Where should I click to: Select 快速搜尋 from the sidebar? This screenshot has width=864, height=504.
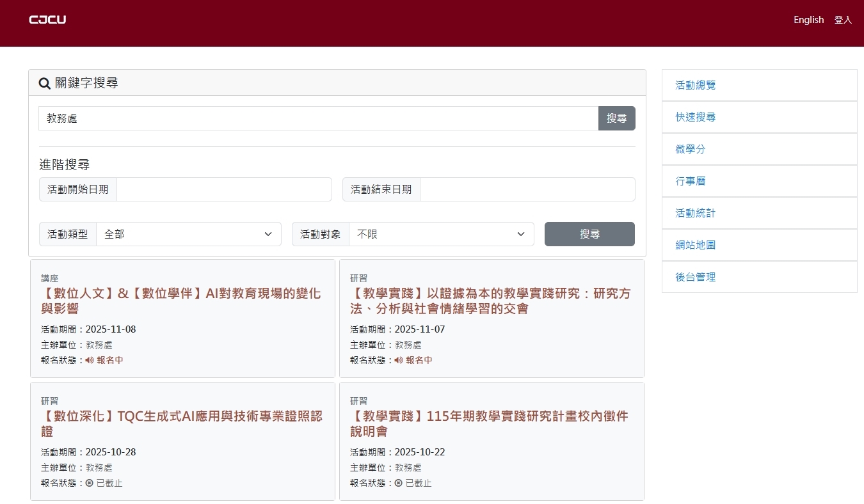(696, 117)
